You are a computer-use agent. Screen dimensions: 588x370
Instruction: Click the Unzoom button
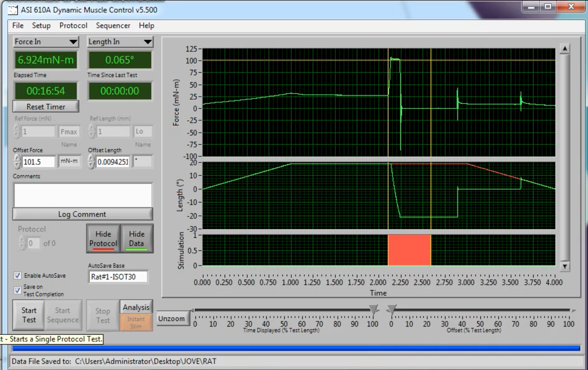pos(172,318)
